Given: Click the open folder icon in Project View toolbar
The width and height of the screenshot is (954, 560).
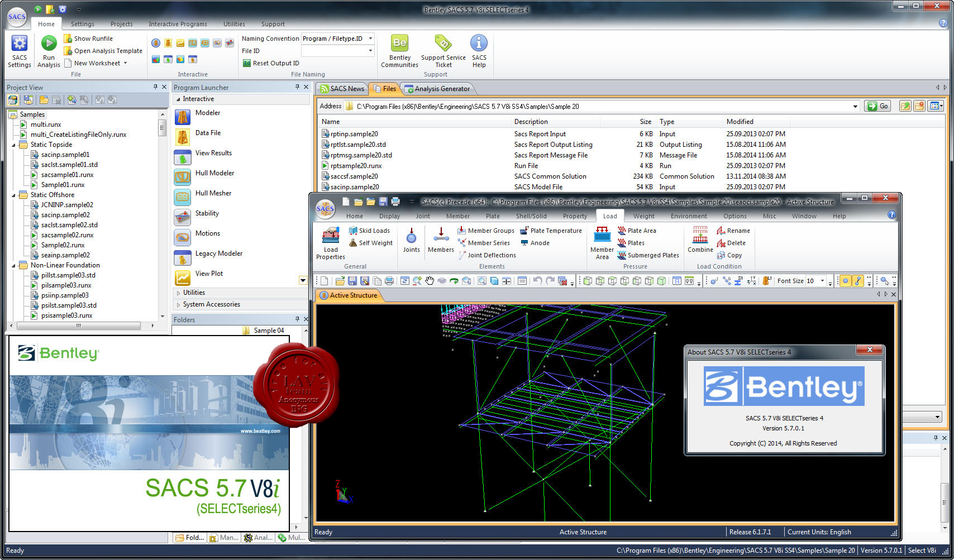Looking at the screenshot, I should [x=44, y=100].
